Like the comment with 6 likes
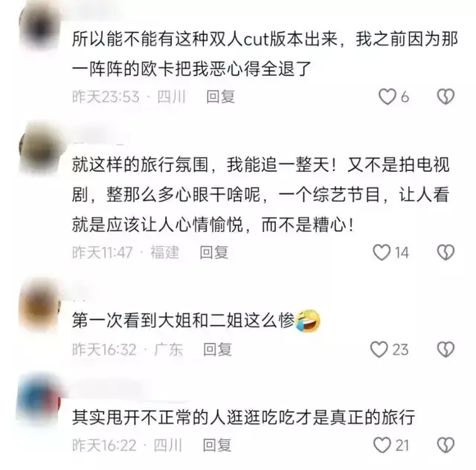This screenshot has width=476, height=470. click(387, 97)
